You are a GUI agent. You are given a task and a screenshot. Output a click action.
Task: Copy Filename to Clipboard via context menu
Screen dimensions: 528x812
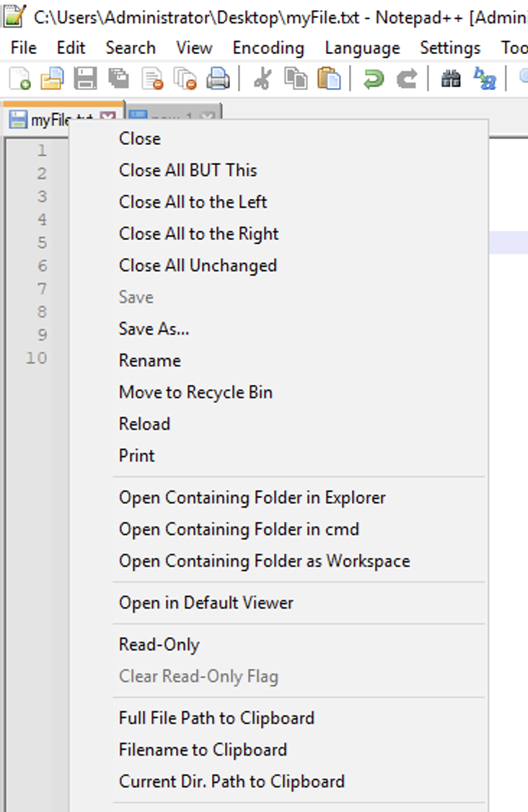pyautogui.click(x=203, y=749)
